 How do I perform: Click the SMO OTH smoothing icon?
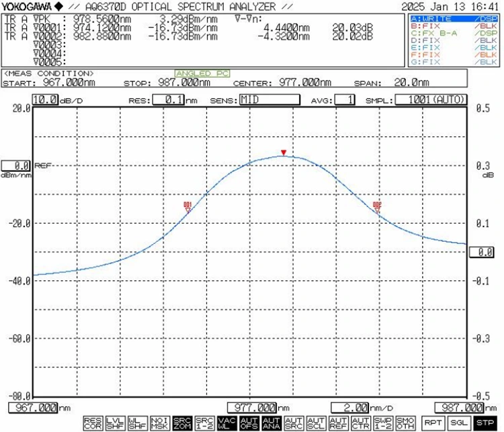[405, 422]
